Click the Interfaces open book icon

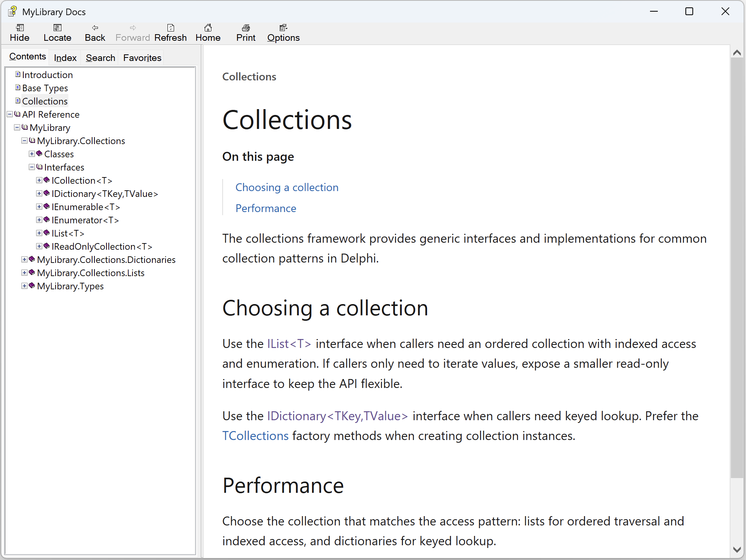[39, 167]
